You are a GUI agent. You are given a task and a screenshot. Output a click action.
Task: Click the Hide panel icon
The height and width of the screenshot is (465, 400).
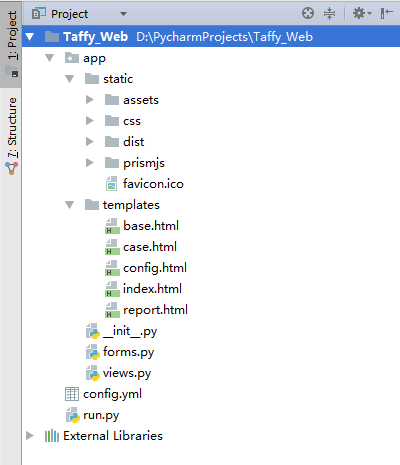pyautogui.click(x=386, y=14)
